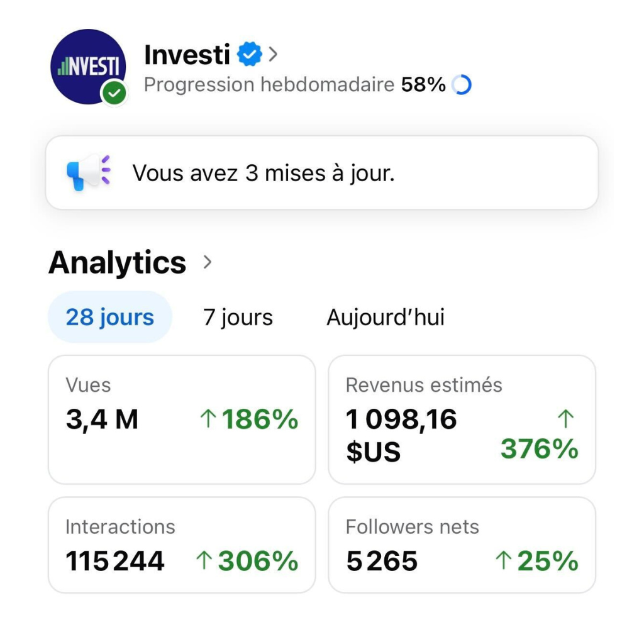Switch to the Aujourd'hui tab

click(x=385, y=317)
